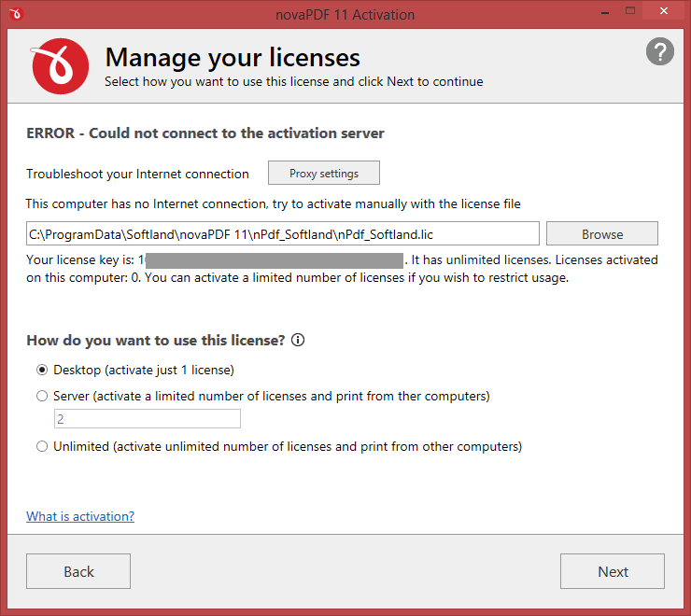Select the Unlimited license radio option
Screen dimensions: 691x616
[42, 446]
